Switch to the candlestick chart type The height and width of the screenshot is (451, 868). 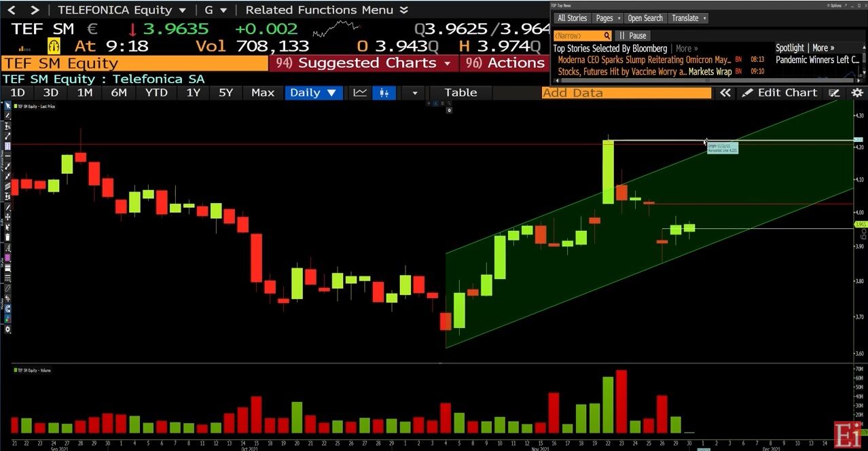point(384,93)
